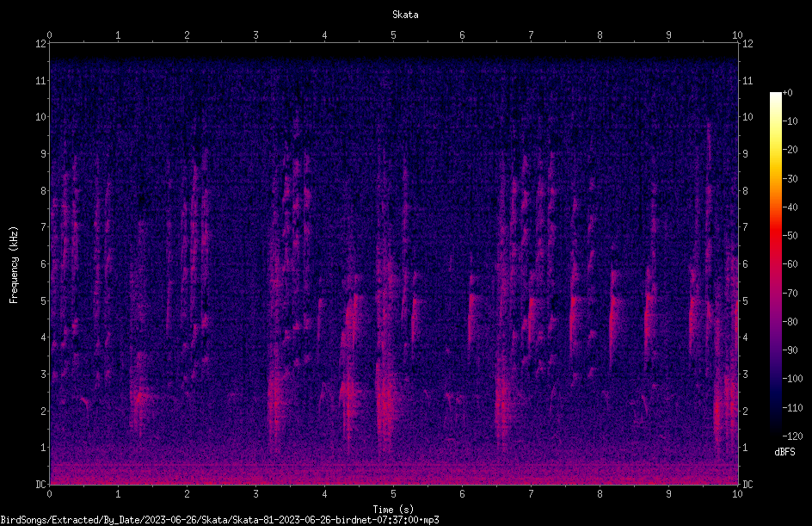The image size is (812, 526).
Task: Click the "-30" colorbar level label
Action: click(790, 179)
